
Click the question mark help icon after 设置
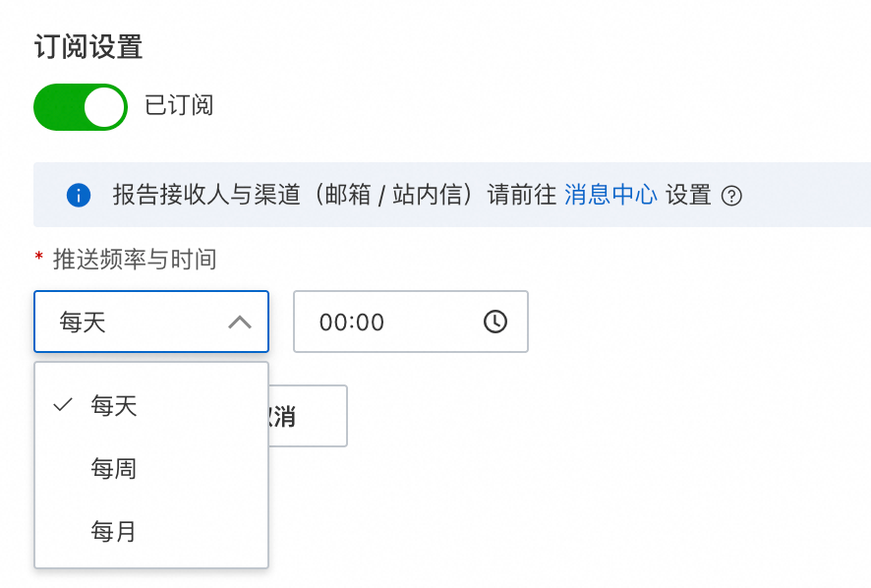[731, 196]
